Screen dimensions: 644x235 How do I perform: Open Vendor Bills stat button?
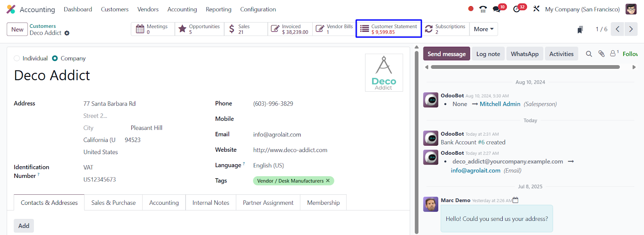click(334, 29)
